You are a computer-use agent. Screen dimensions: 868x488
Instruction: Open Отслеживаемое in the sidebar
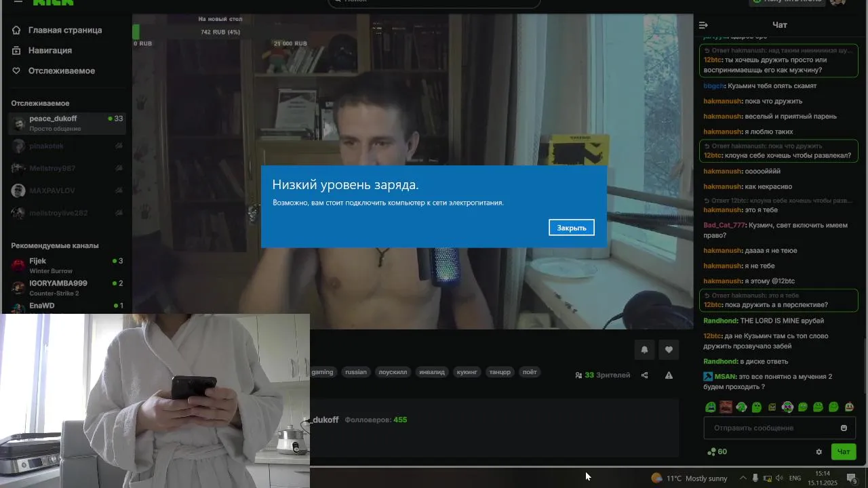(62, 70)
